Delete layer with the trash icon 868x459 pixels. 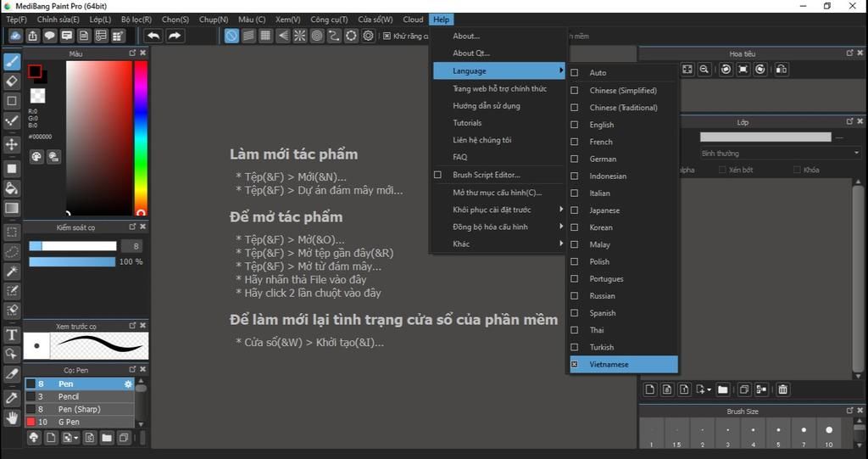click(783, 389)
